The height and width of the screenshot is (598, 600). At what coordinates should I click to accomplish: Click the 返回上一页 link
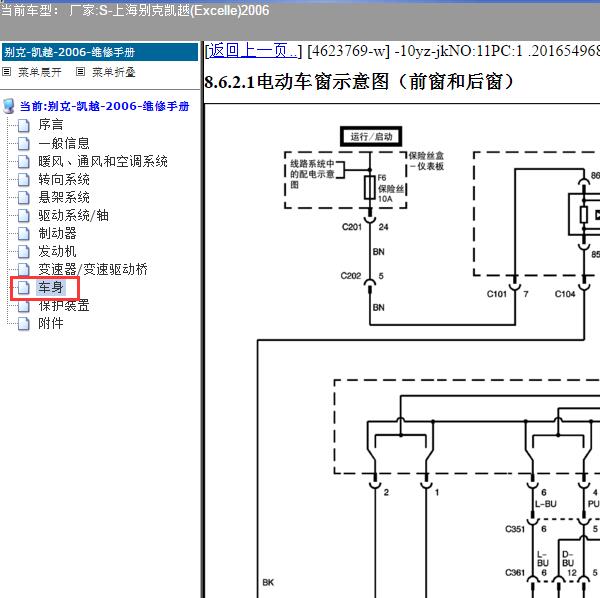(x=253, y=51)
